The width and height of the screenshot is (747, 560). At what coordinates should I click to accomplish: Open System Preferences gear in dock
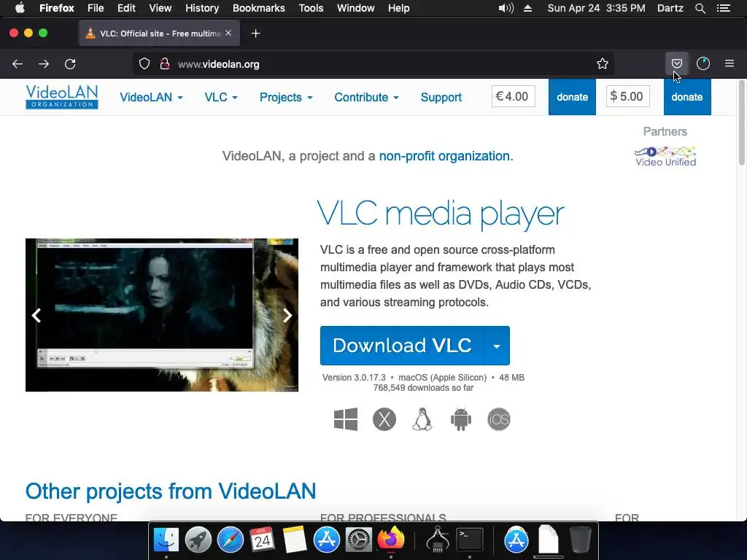coord(358,540)
